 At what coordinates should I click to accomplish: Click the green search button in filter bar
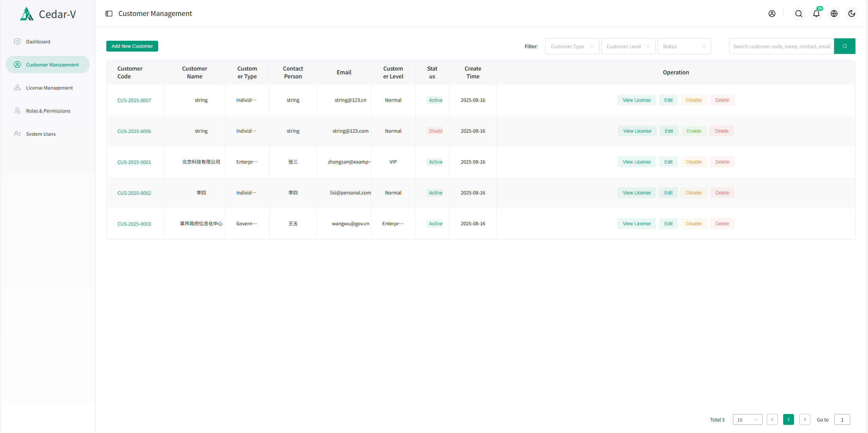click(845, 46)
